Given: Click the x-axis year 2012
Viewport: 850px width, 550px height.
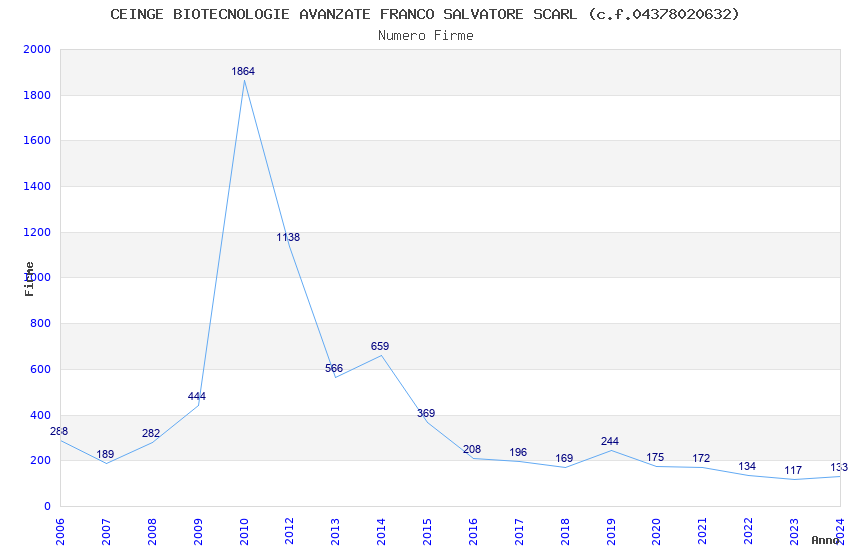Looking at the screenshot, I should coord(289,531).
